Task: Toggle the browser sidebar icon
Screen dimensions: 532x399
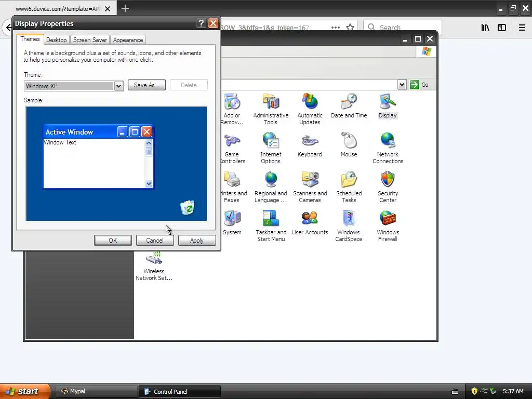Action: click(502, 28)
